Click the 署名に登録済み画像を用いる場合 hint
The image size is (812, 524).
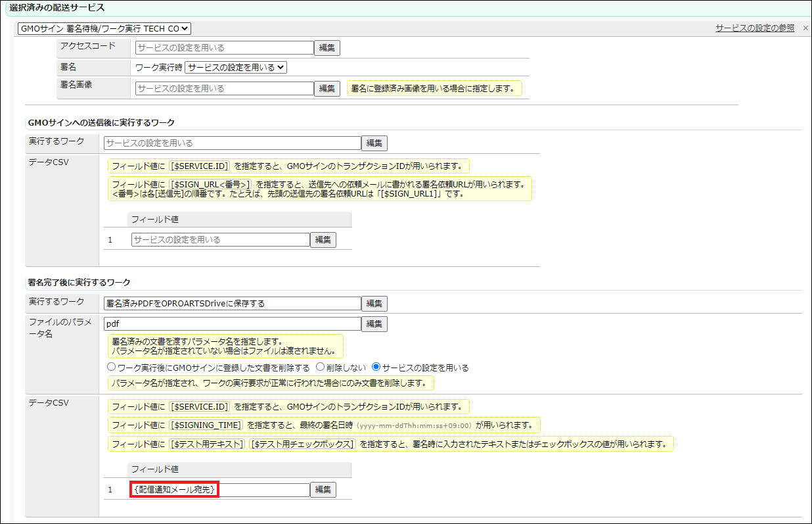[434, 88]
